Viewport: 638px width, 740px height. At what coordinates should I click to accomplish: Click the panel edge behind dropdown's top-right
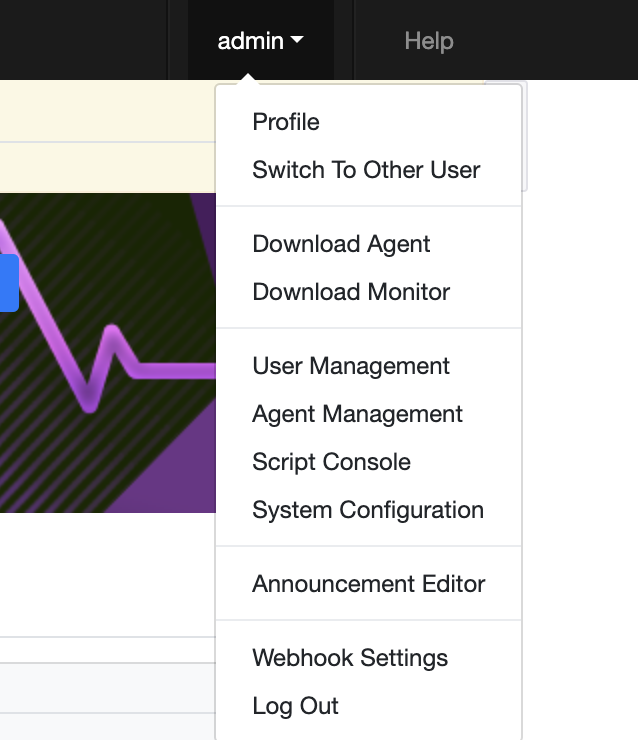525,136
